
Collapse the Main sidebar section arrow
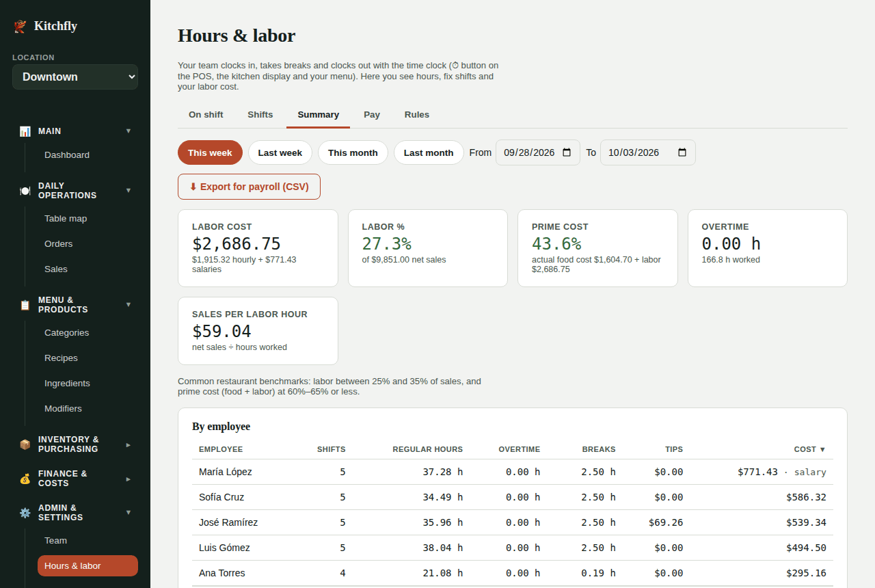tap(129, 131)
